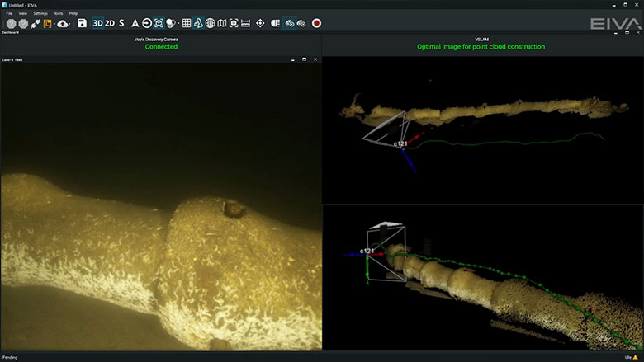Click the globe icon in toolbar
This screenshot has height=362, width=644.
click(x=210, y=23)
